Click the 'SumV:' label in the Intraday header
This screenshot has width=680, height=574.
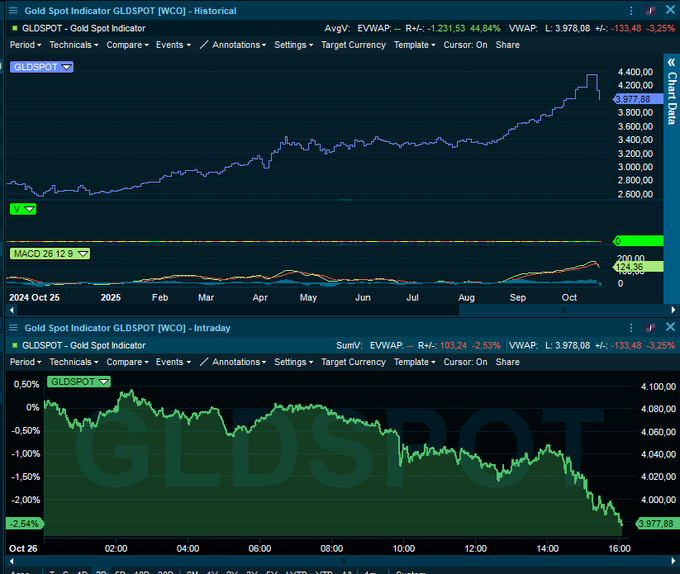click(x=349, y=345)
